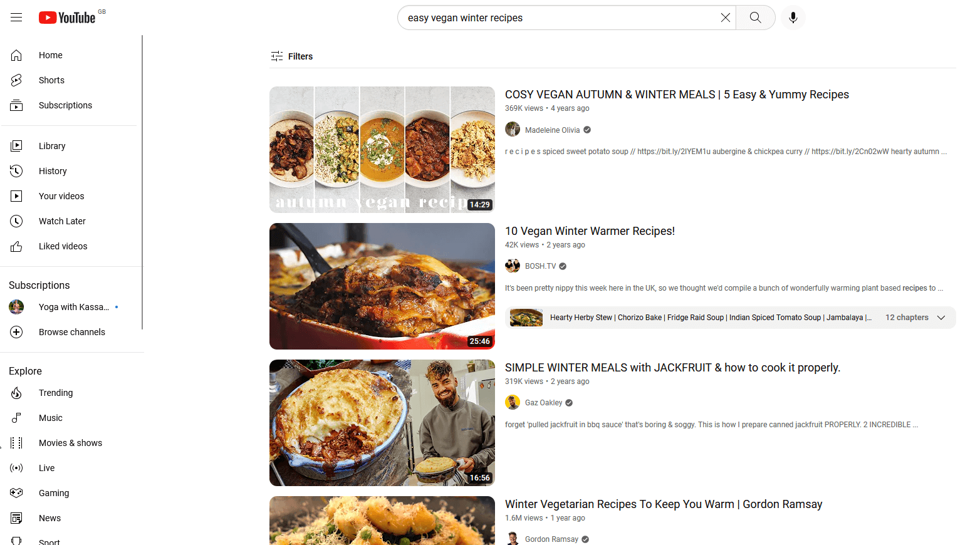Open Yoga with Kassandra channel subscription

click(x=70, y=307)
